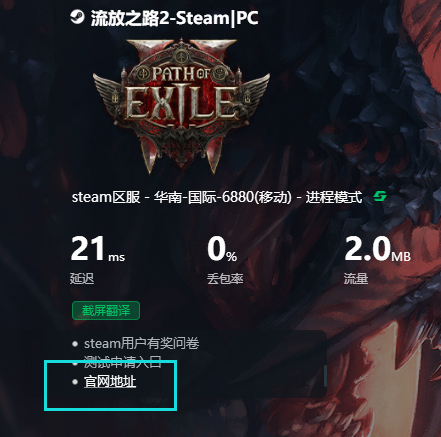The height and width of the screenshot is (437, 441).
Task: Select the Path of Exile logo
Action: point(181,106)
